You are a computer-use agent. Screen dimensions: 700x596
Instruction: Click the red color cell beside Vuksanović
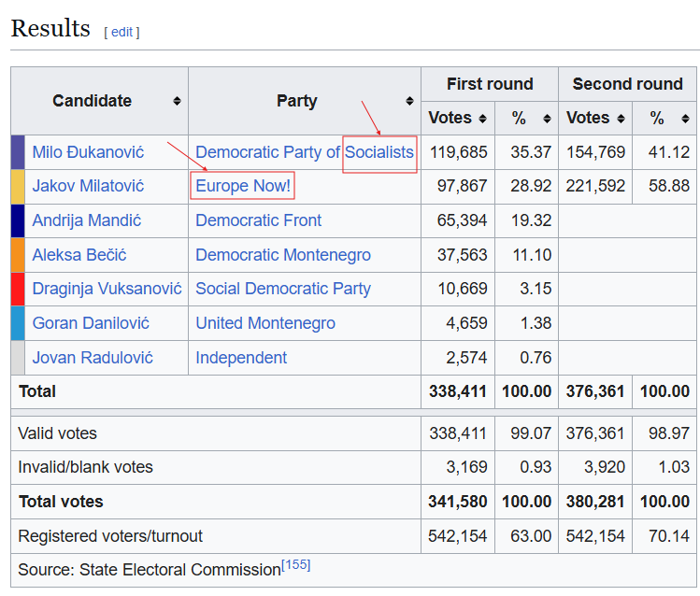click(x=18, y=289)
